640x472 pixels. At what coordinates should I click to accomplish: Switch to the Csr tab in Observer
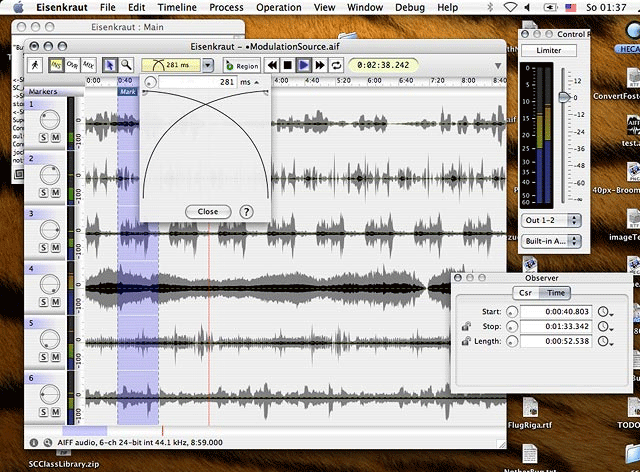524,292
